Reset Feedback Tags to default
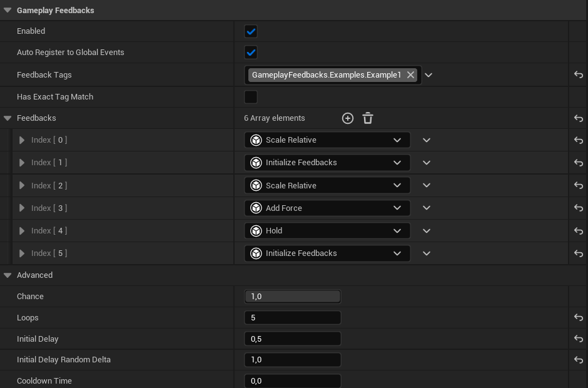The width and height of the screenshot is (588, 388). coord(578,74)
